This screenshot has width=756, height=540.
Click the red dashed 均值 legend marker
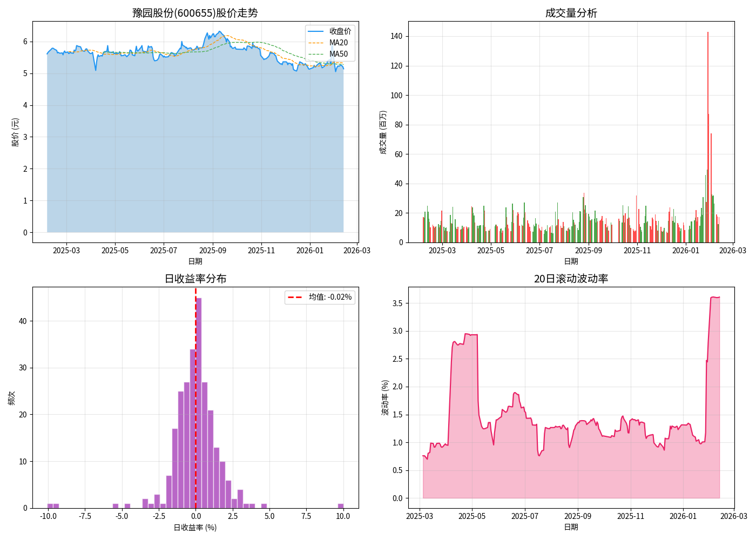click(295, 297)
